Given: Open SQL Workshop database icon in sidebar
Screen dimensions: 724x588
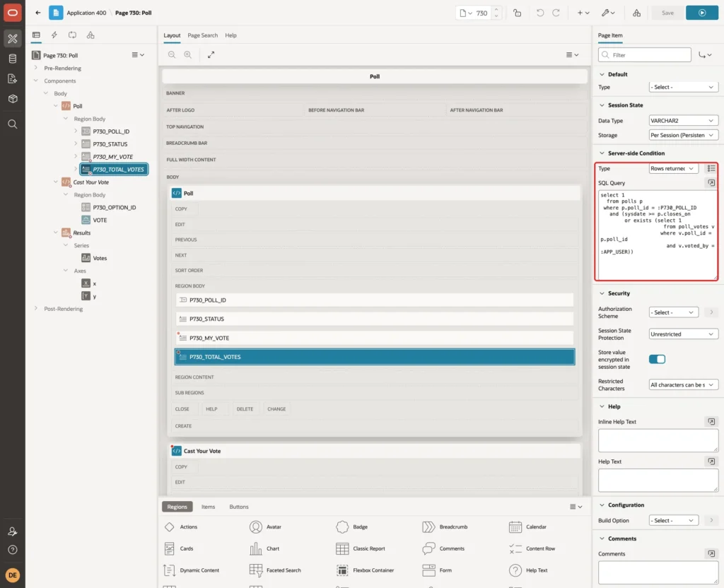Looking at the screenshot, I should click(13, 59).
